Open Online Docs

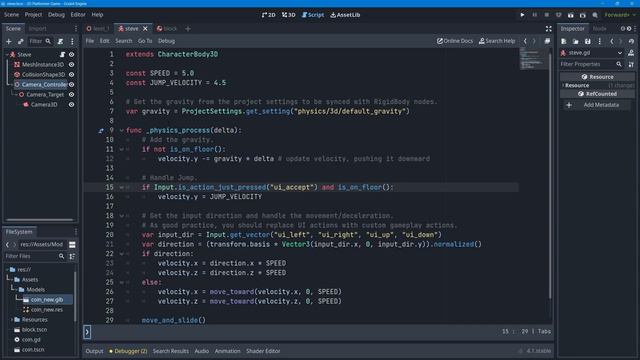click(x=455, y=41)
